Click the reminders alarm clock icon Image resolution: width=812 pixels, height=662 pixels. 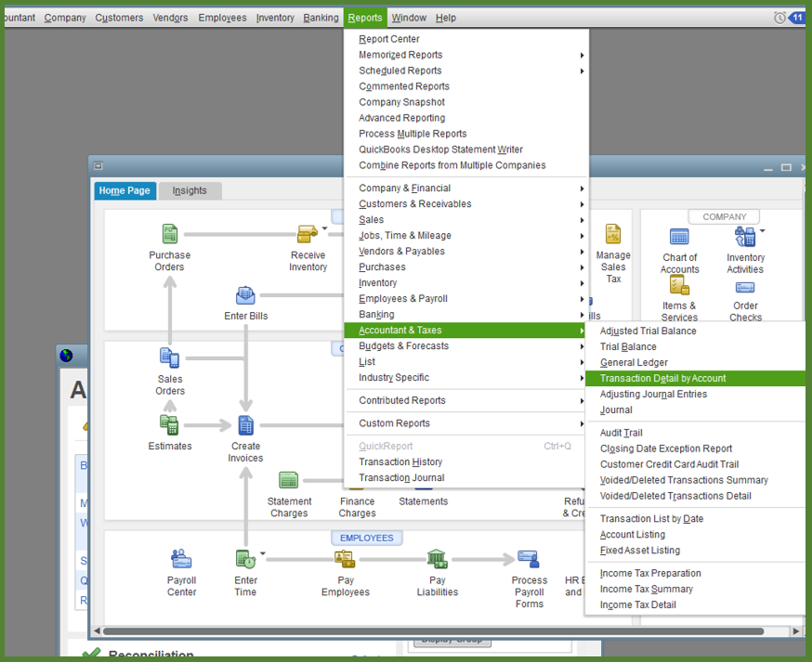tap(779, 18)
